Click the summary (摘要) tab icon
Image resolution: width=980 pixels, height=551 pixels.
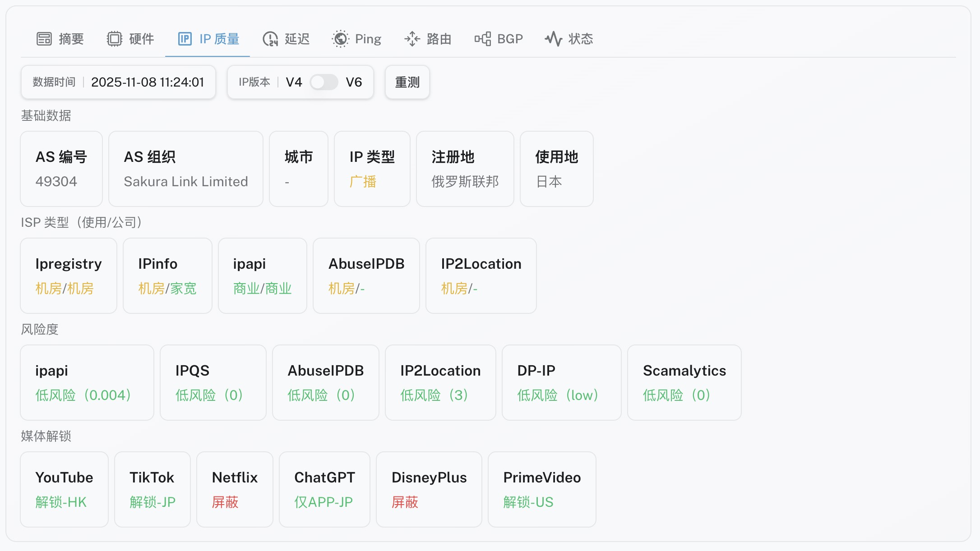[x=44, y=39]
